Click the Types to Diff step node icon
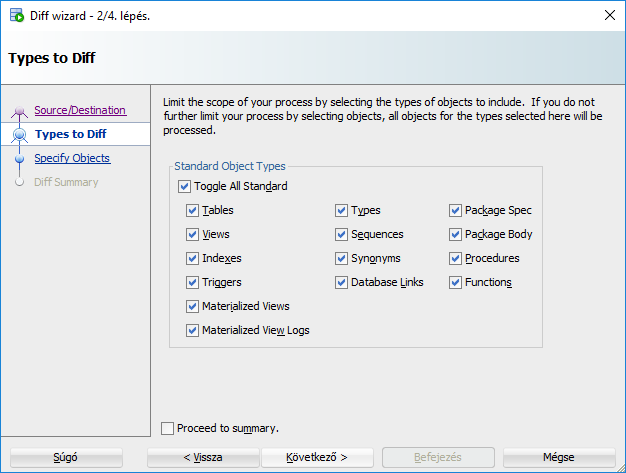626x473 pixels. click(19, 135)
